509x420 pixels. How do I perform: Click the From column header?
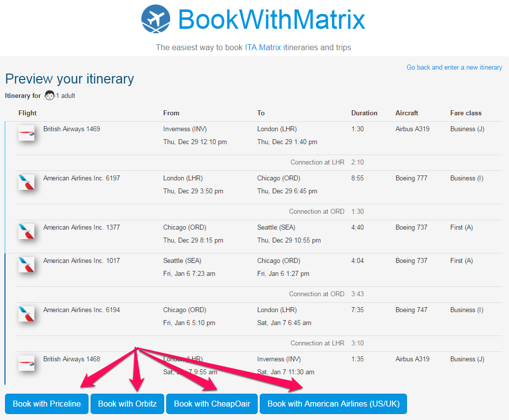pyautogui.click(x=171, y=113)
